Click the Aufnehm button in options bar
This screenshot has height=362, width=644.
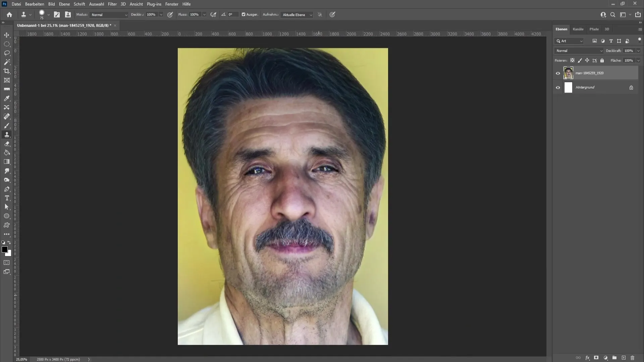coord(270,15)
